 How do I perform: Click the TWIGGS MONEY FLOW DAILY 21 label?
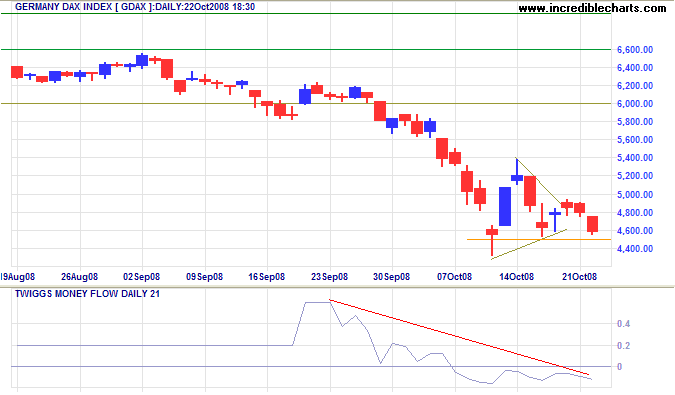(87, 294)
